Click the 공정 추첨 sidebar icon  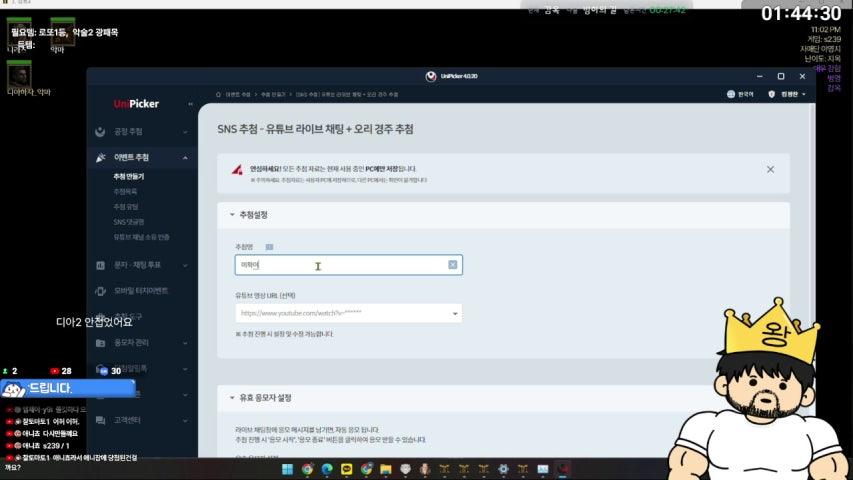point(100,132)
